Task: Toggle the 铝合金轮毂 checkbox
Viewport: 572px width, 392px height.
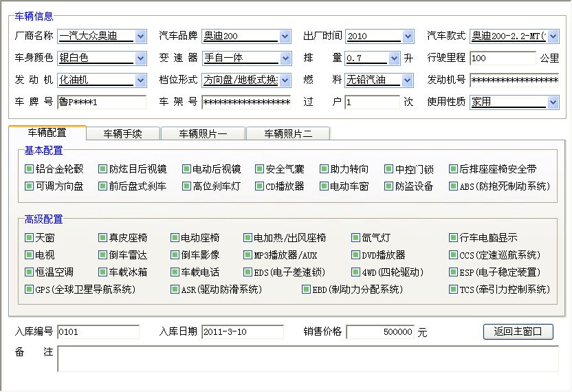Action: point(29,168)
